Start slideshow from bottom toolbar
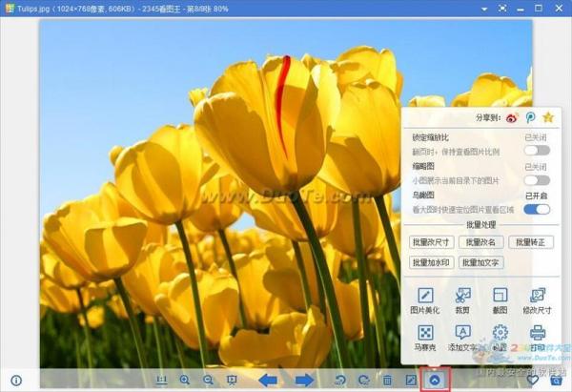This screenshot has width=572, height=392. 232,381
